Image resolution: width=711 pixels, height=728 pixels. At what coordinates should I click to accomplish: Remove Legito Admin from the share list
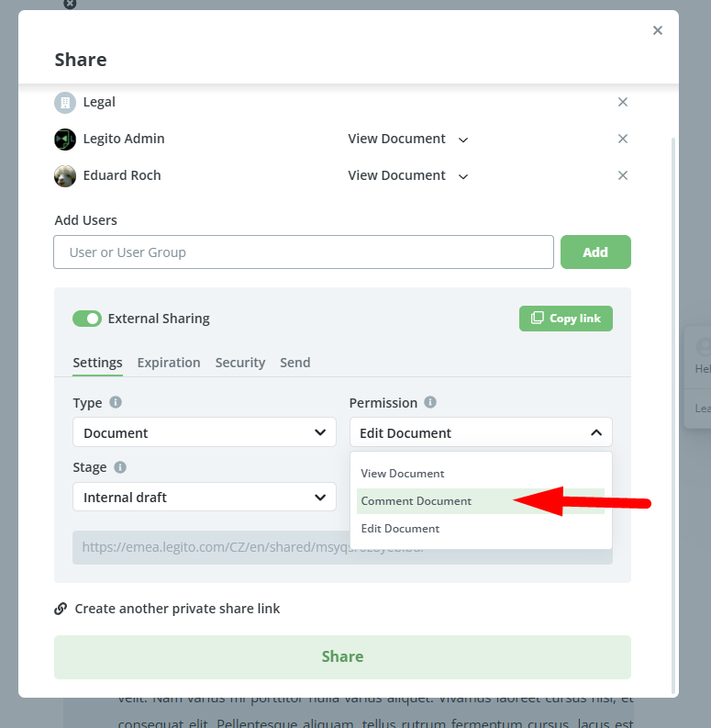tap(623, 139)
